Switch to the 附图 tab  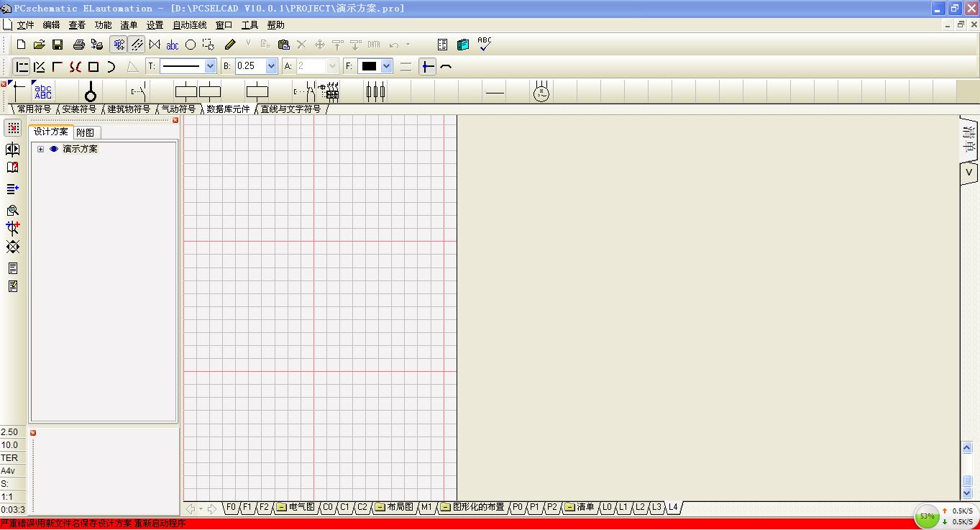click(x=85, y=132)
